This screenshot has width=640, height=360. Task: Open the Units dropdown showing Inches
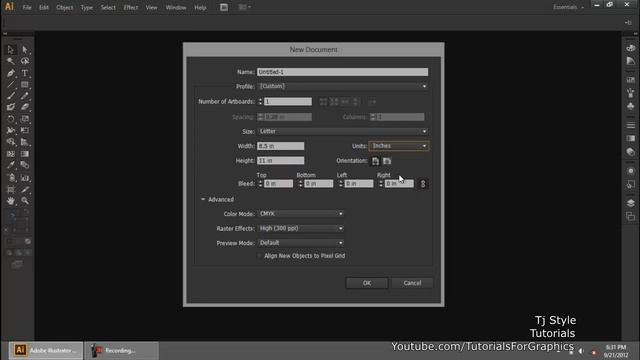click(x=399, y=146)
